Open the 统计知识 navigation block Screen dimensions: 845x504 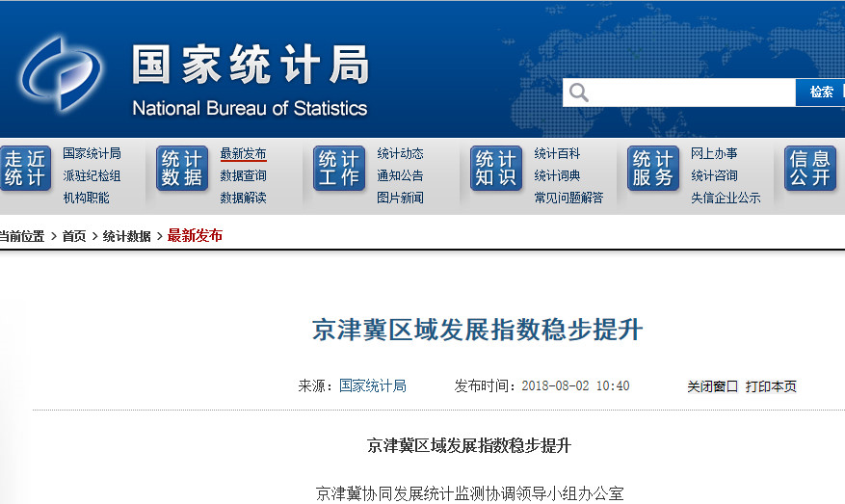496,169
